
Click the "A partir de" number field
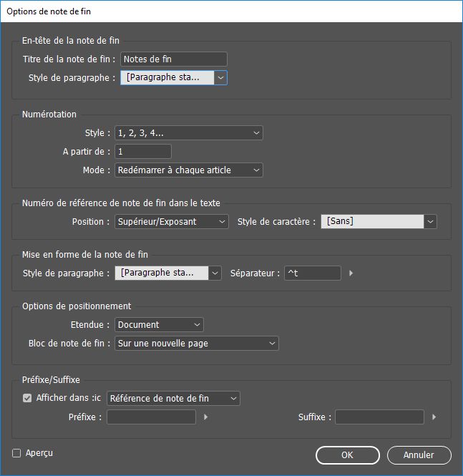coord(143,152)
